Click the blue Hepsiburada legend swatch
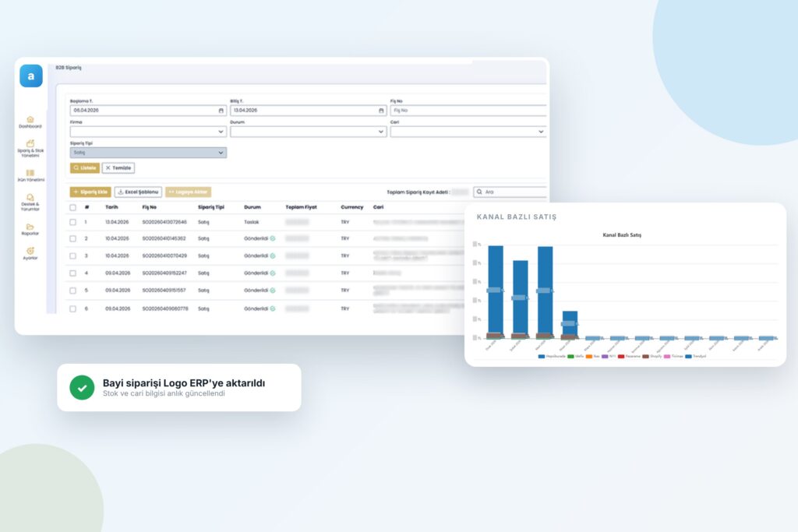The height and width of the screenshot is (532, 798). click(542, 357)
